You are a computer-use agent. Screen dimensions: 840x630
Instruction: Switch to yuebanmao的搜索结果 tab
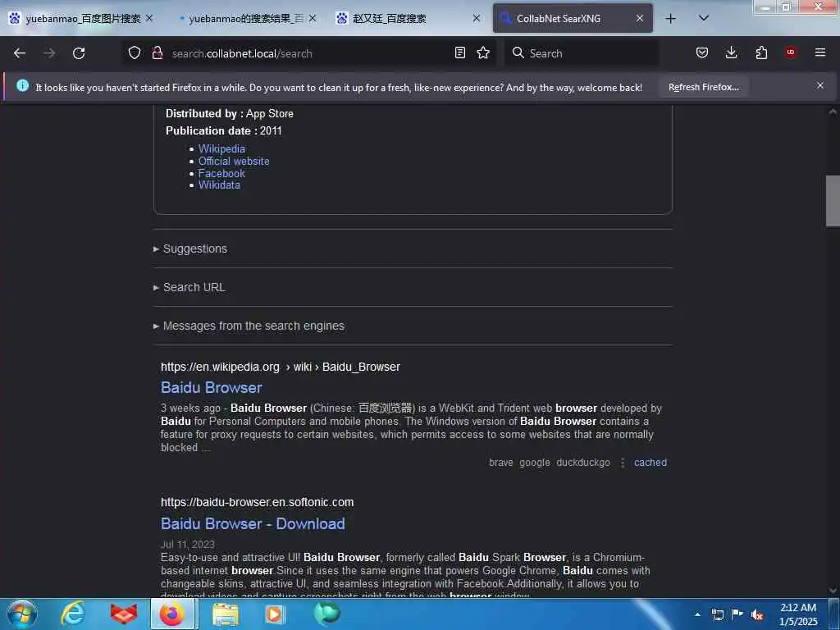tap(245, 18)
